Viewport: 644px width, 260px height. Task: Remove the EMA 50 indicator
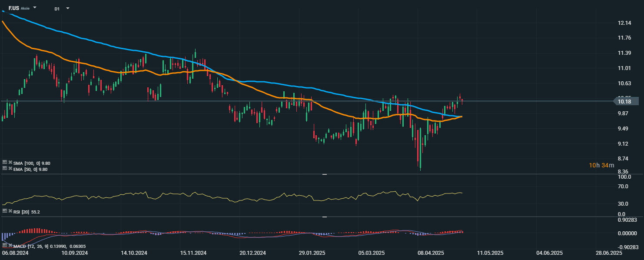pyautogui.click(x=10, y=169)
